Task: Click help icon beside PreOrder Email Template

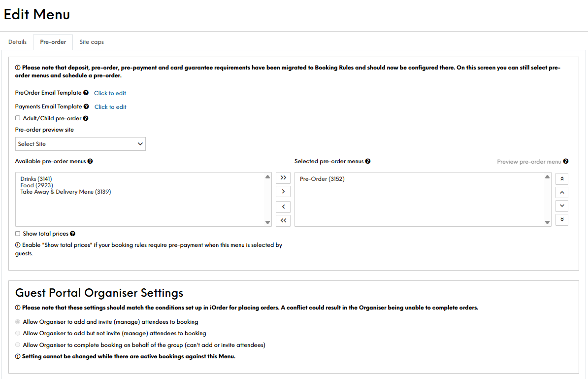Action: [x=86, y=93]
